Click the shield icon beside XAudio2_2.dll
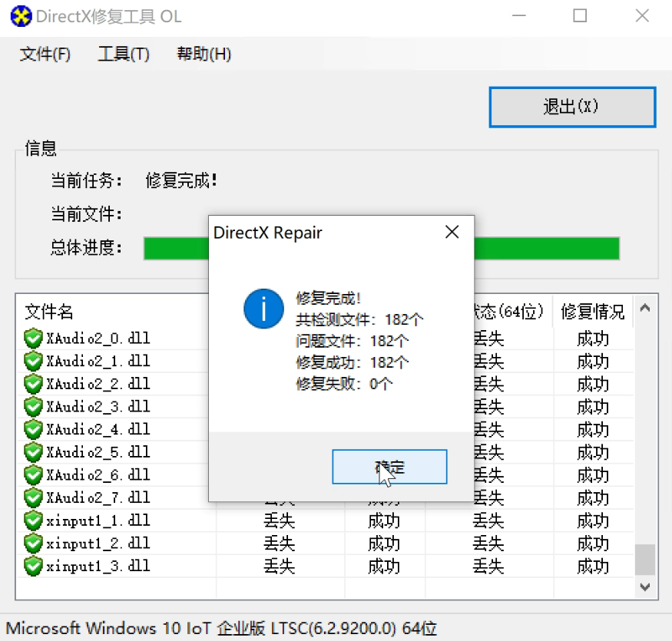 pyautogui.click(x=33, y=384)
